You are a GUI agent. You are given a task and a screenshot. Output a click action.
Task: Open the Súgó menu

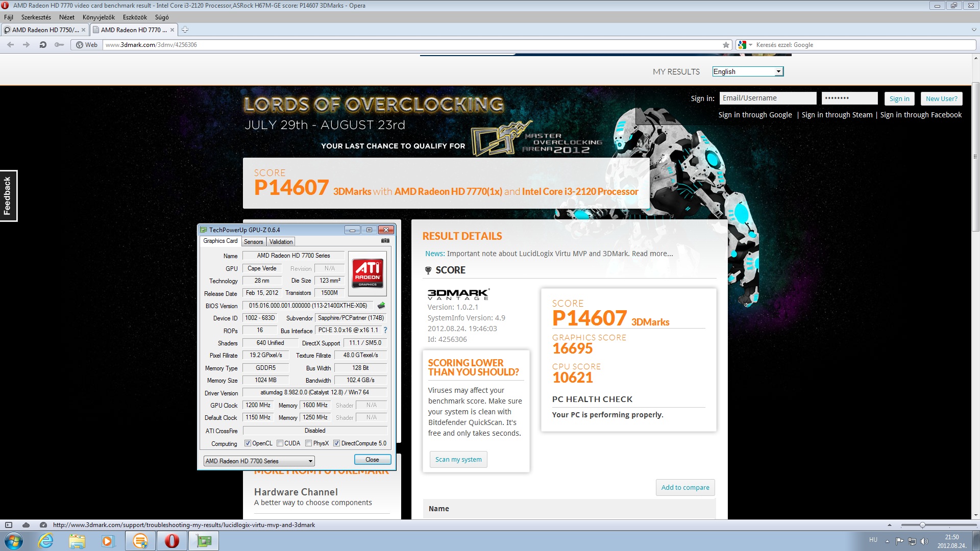point(162,17)
